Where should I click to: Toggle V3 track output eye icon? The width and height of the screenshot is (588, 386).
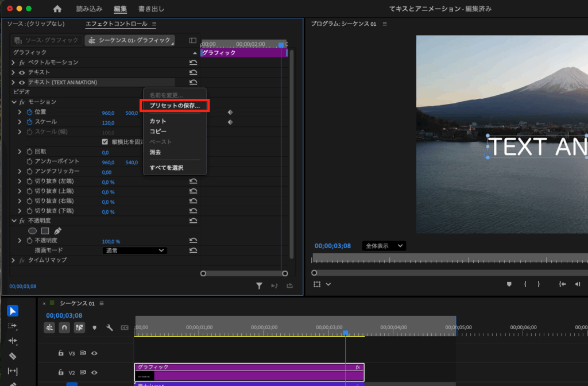click(x=94, y=353)
